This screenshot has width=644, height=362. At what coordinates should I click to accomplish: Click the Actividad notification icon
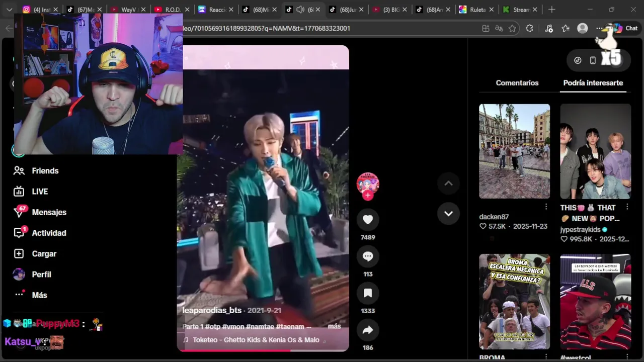tap(19, 233)
